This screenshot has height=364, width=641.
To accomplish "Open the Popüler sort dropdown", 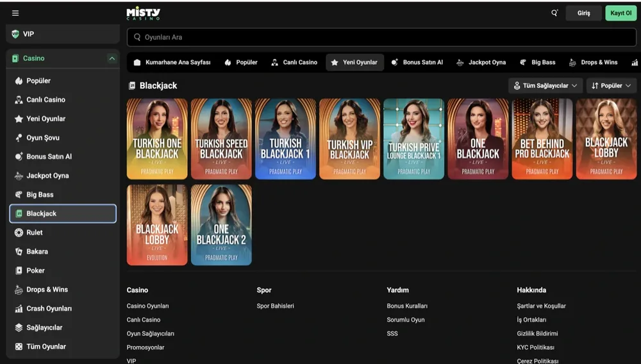I will (x=611, y=86).
